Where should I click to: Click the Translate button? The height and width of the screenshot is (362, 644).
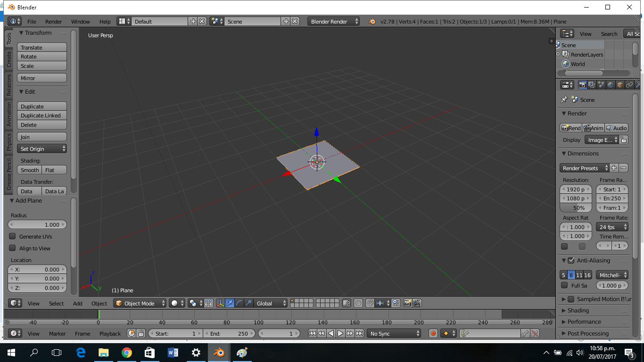tap(42, 48)
